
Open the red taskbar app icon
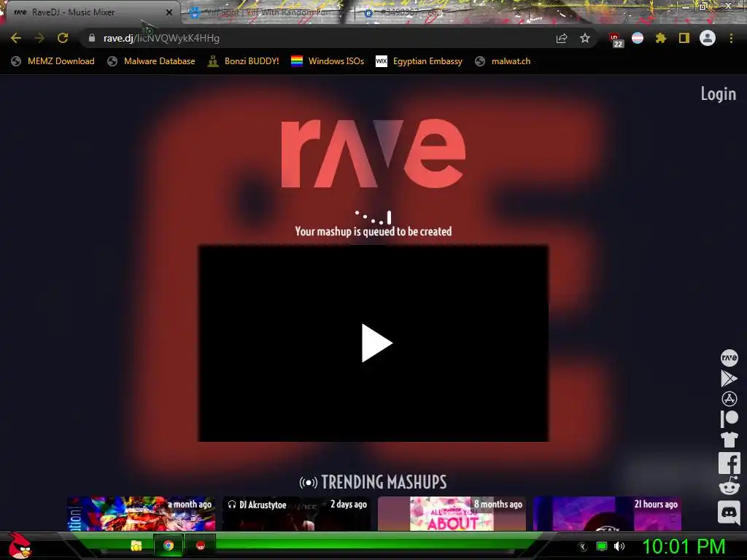tap(201, 545)
